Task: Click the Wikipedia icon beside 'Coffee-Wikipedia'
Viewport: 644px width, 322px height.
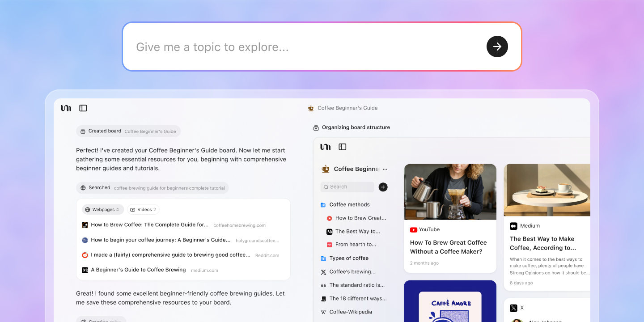Action: coord(323,312)
